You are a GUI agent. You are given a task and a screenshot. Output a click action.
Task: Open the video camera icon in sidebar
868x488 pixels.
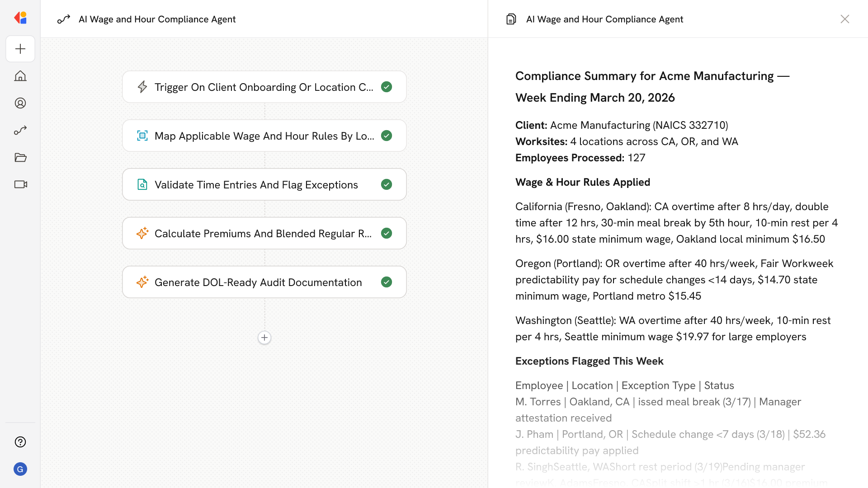[20, 184]
